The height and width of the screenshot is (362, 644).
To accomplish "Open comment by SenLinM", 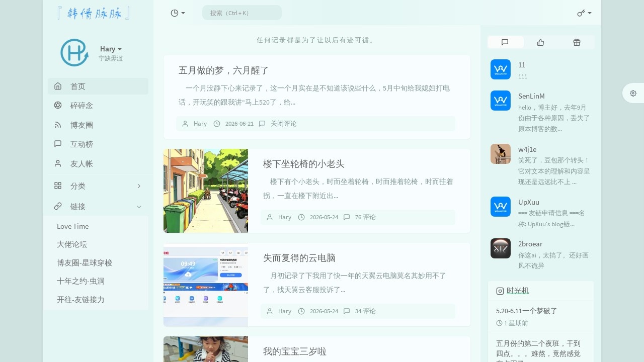I will click(554, 118).
